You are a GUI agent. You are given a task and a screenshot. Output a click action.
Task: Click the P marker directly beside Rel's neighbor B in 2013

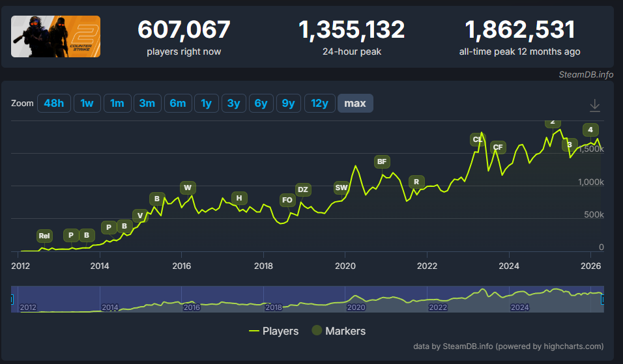71,235
